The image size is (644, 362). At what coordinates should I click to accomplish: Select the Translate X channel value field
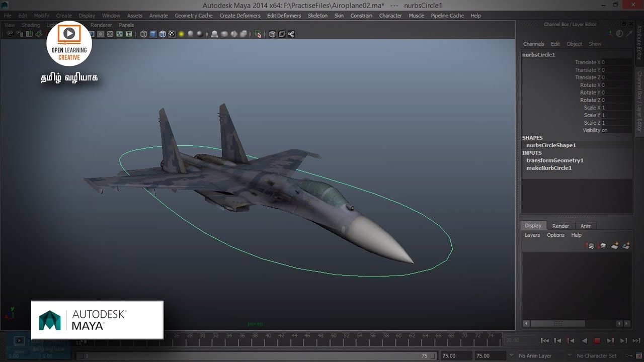coord(616,62)
